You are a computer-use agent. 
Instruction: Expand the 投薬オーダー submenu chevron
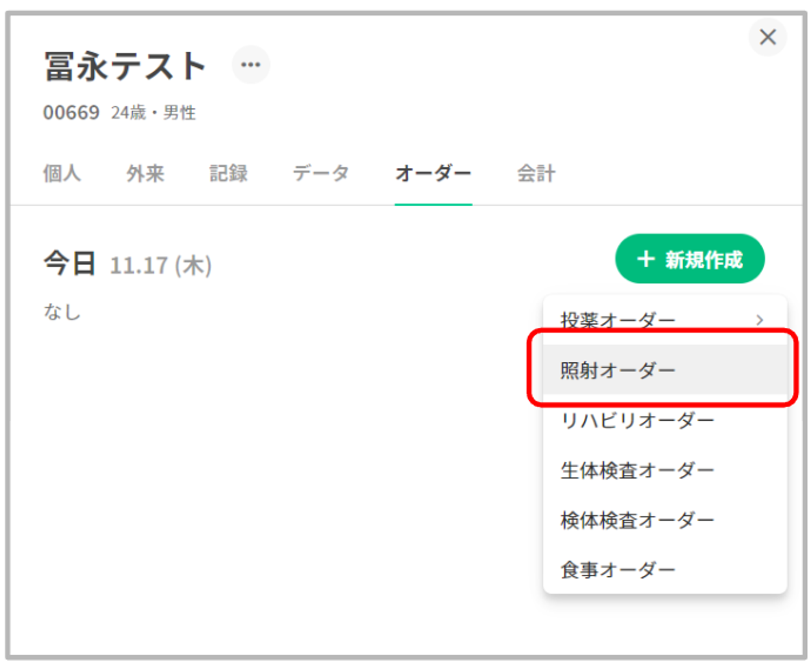pyautogui.click(x=760, y=320)
